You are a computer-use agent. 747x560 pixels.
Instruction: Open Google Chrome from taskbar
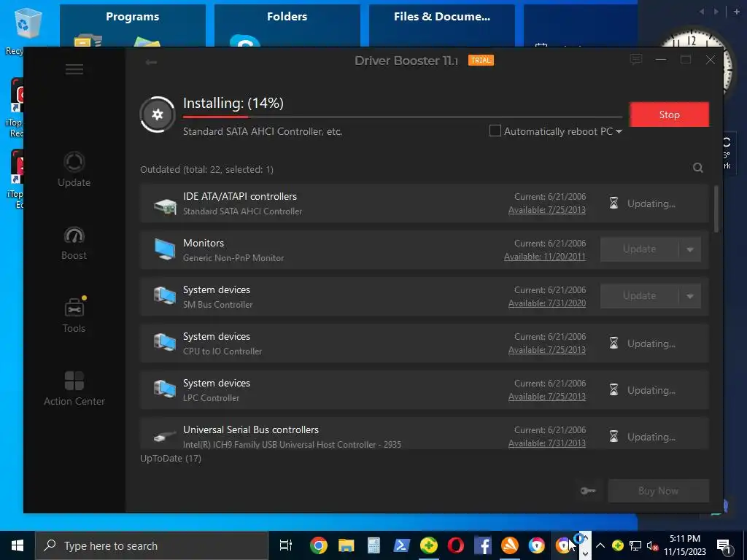(x=319, y=545)
